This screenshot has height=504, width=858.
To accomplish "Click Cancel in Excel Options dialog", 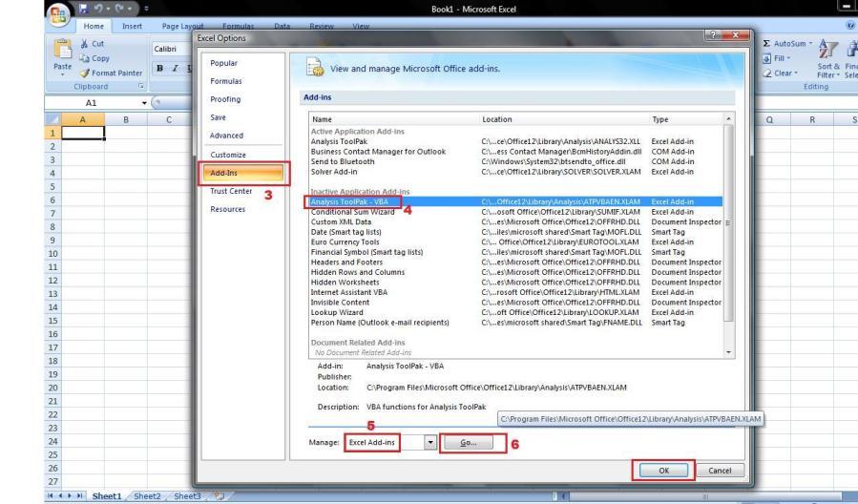I will (720, 470).
